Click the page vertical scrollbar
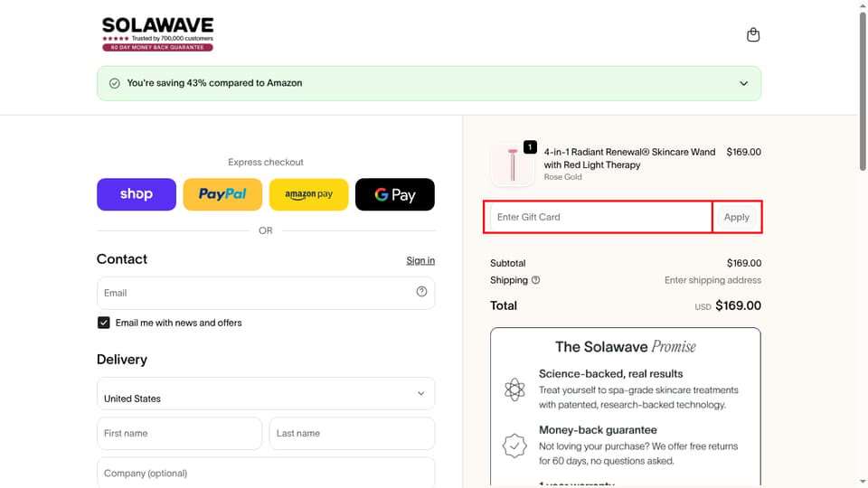Screen dimensions: 868x488 (863, 91)
